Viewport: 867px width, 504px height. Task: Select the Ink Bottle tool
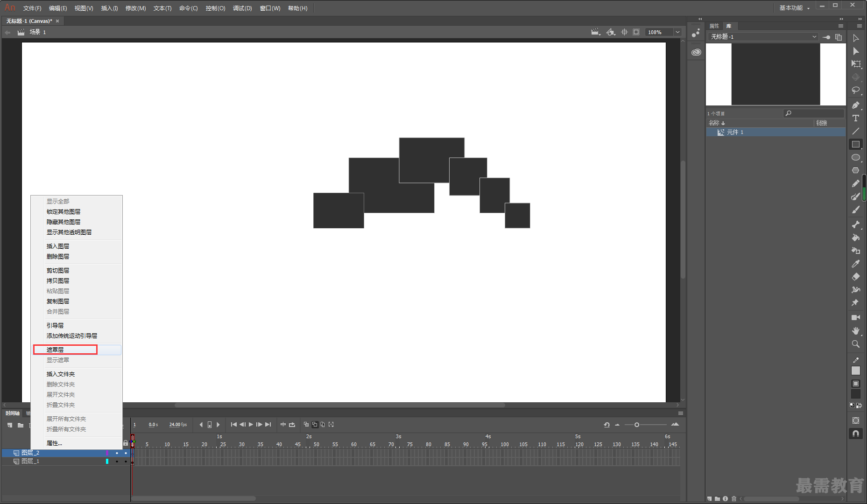click(856, 251)
